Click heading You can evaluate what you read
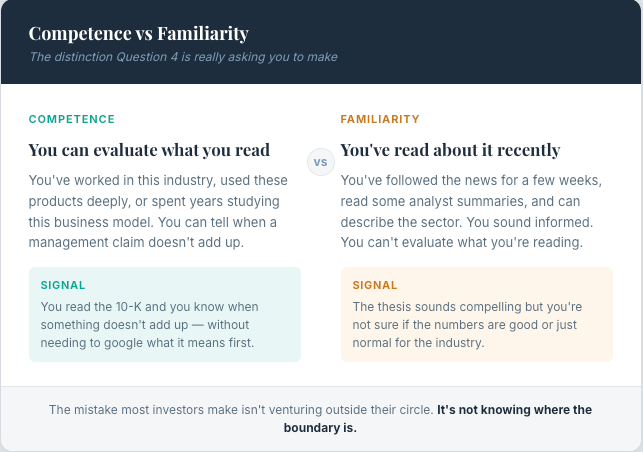The image size is (643, 452). pyautogui.click(x=149, y=150)
